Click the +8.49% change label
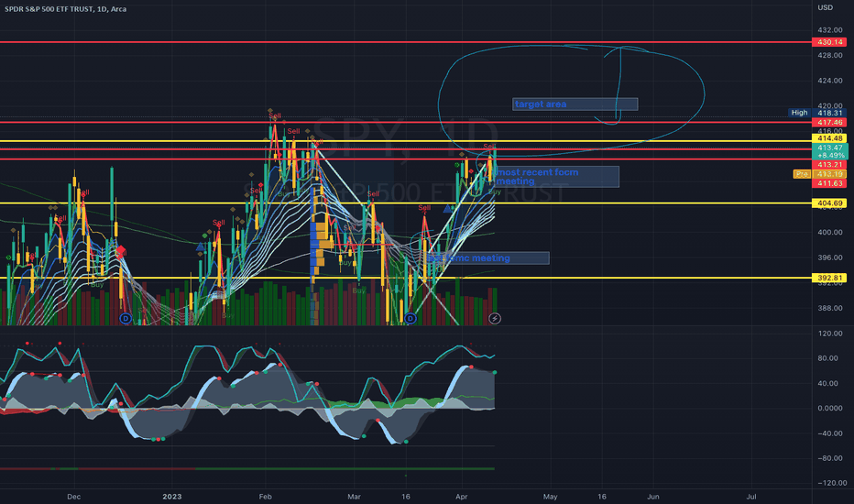This screenshot has width=854, height=504. [831, 155]
